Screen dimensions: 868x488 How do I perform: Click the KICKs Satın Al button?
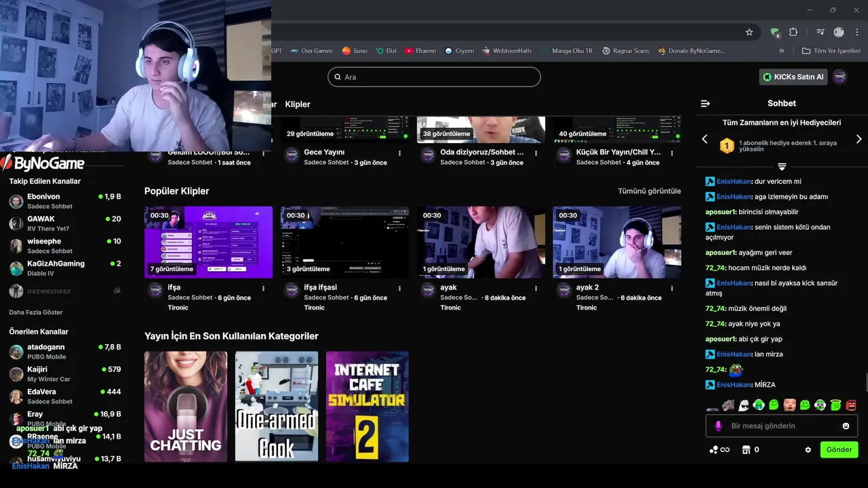(x=793, y=77)
